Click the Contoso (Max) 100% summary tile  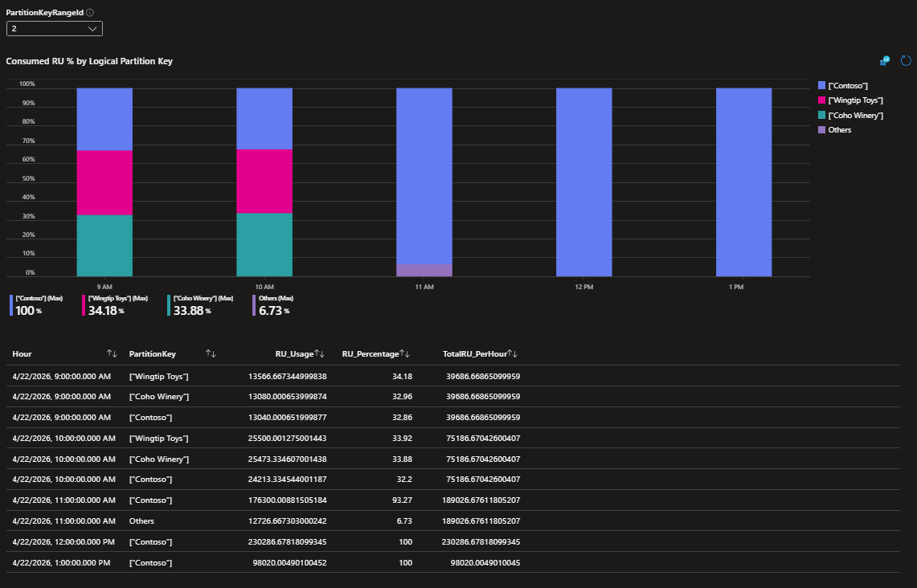tap(36, 305)
